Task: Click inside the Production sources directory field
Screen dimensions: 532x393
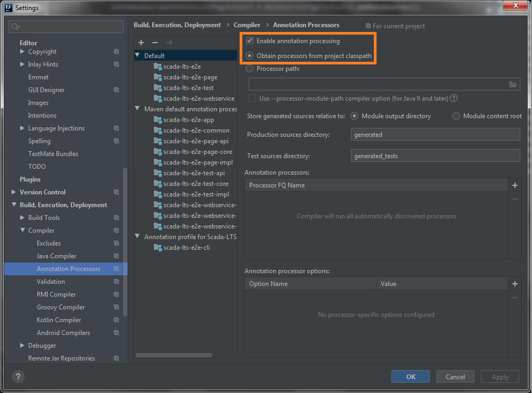Action: [435, 134]
